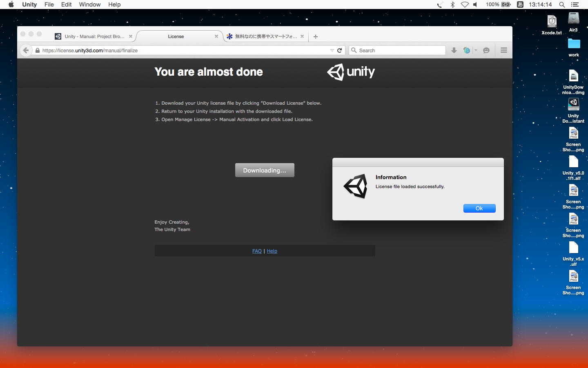
Task: Click the "The Unity Team" signature text
Action: [x=172, y=229]
